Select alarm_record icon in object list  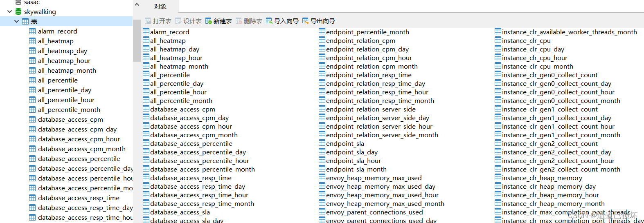[x=146, y=31]
